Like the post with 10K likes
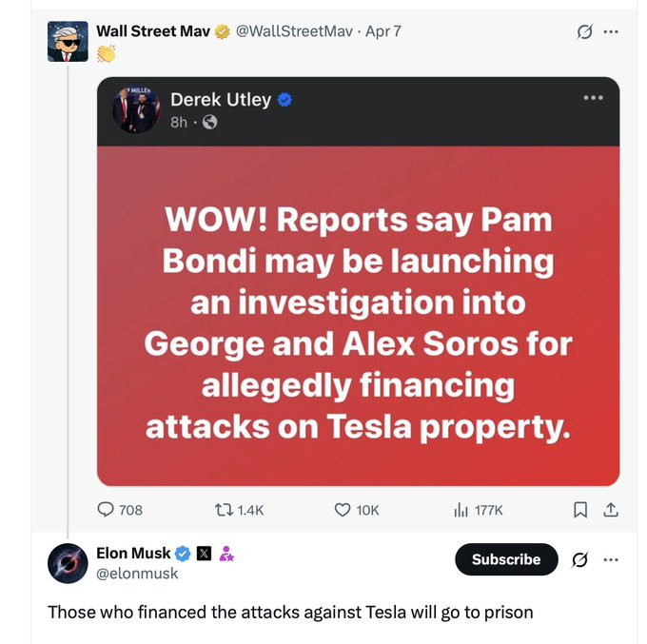Image resolution: width=647 pixels, height=644 pixels. pos(343,510)
